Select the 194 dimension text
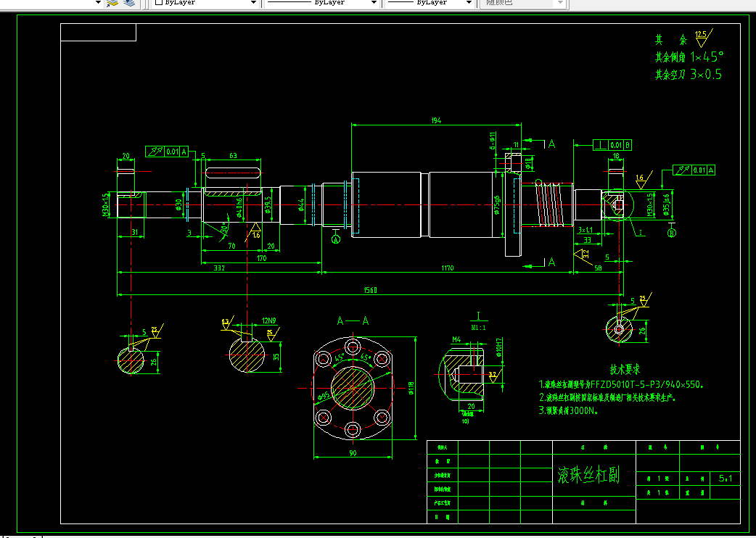This screenshot has width=756, height=538. 436,120
